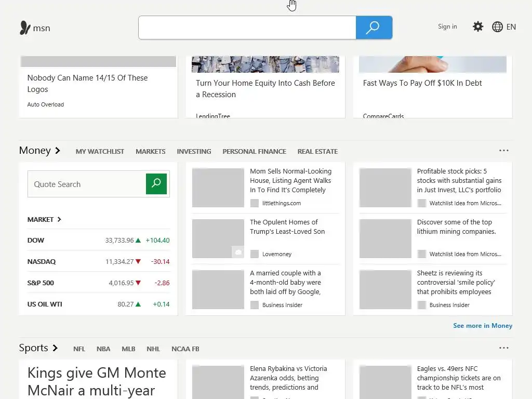Open Elena Rybakina vs Victoria Azarenka article
Image resolution: width=532 pixels, height=399 pixels.
[288, 378]
